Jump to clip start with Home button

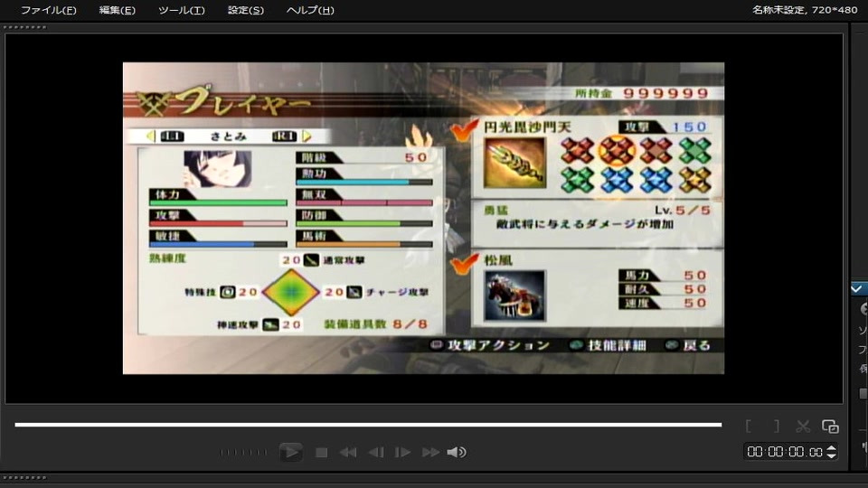pyautogui.click(x=348, y=453)
